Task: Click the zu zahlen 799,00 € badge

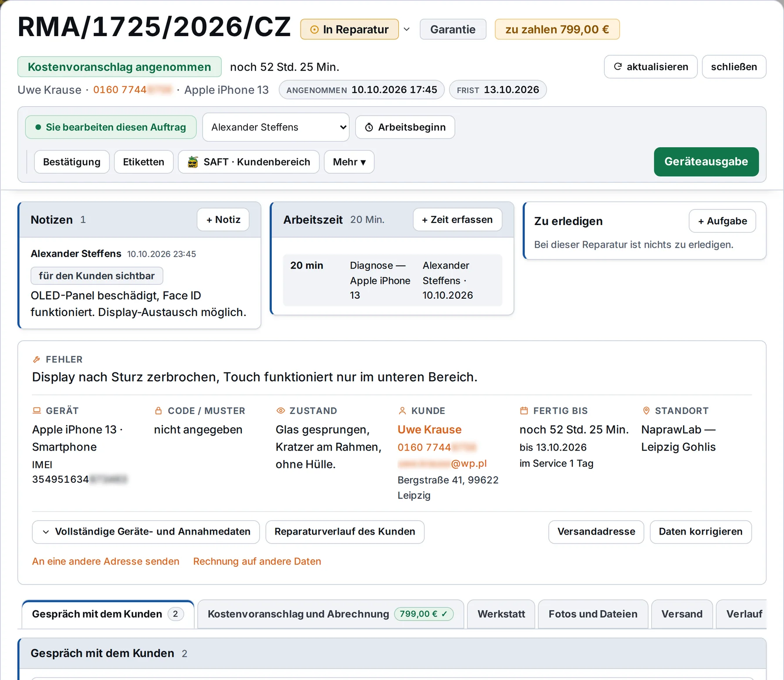Action: click(x=557, y=29)
